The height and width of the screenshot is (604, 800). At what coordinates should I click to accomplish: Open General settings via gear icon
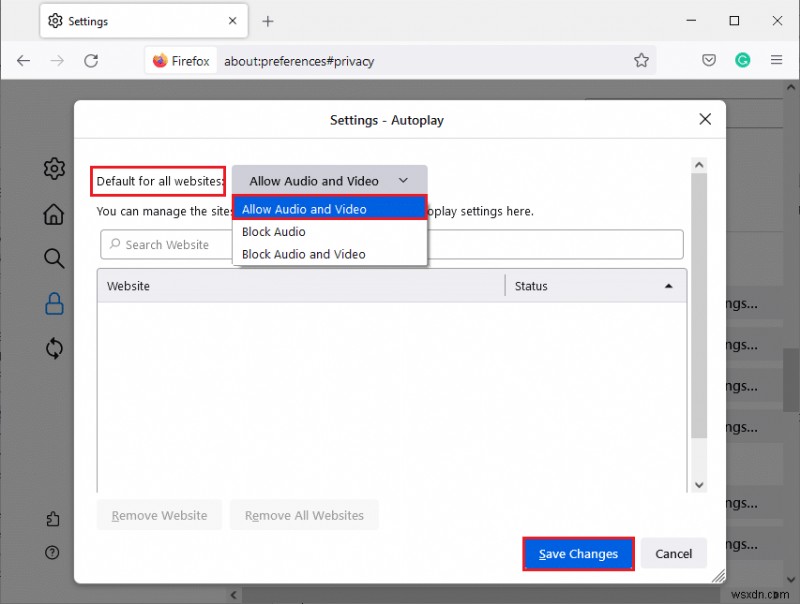[x=54, y=168]
